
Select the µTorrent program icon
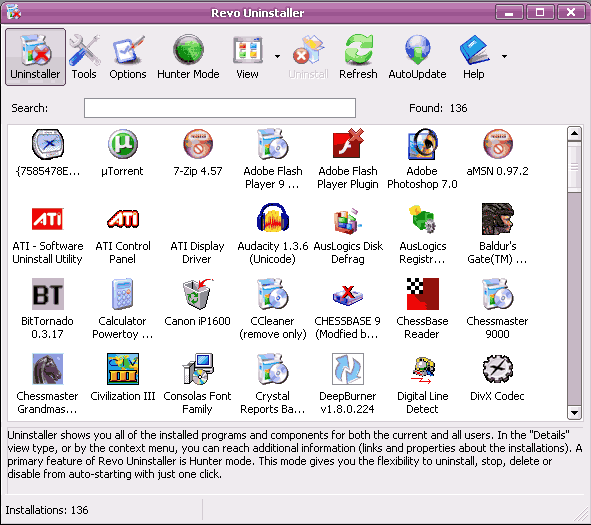click(122, 144)
